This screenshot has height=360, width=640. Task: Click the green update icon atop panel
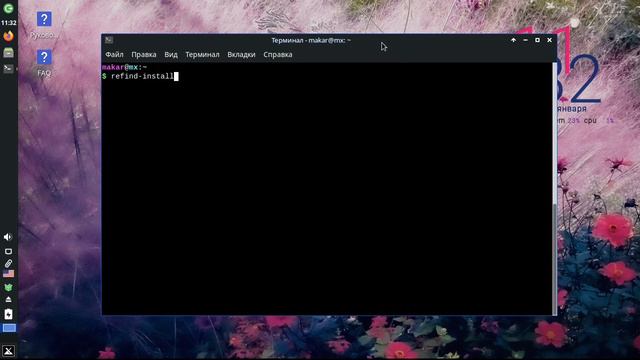[x=8, y=8]
